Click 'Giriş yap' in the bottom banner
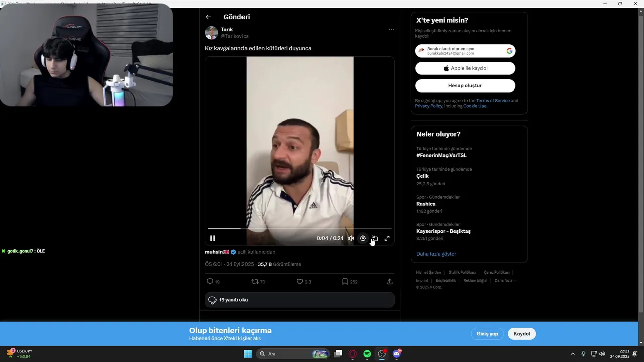The height and width of the screenshot is (362, 644). coord(487,334)
